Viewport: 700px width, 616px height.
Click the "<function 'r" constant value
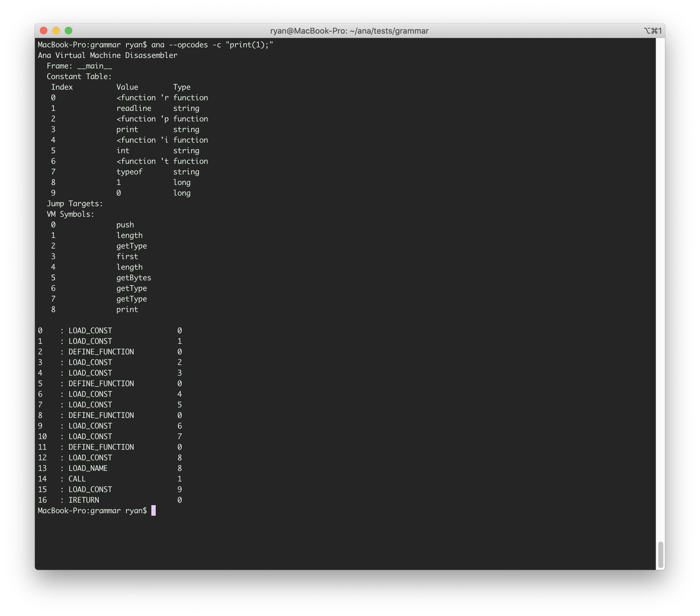[x=143, y=98]
